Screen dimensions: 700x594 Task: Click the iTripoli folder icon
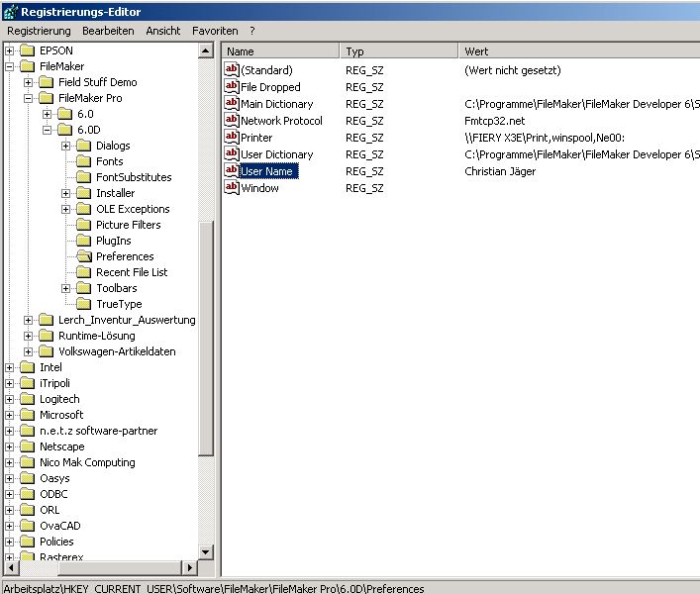coord(28,383)
